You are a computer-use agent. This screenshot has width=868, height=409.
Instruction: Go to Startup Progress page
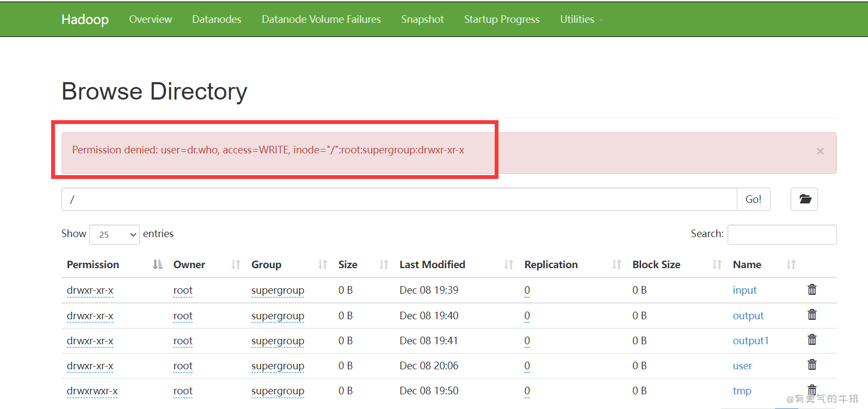pyautogui.click(x=501, y=20)
